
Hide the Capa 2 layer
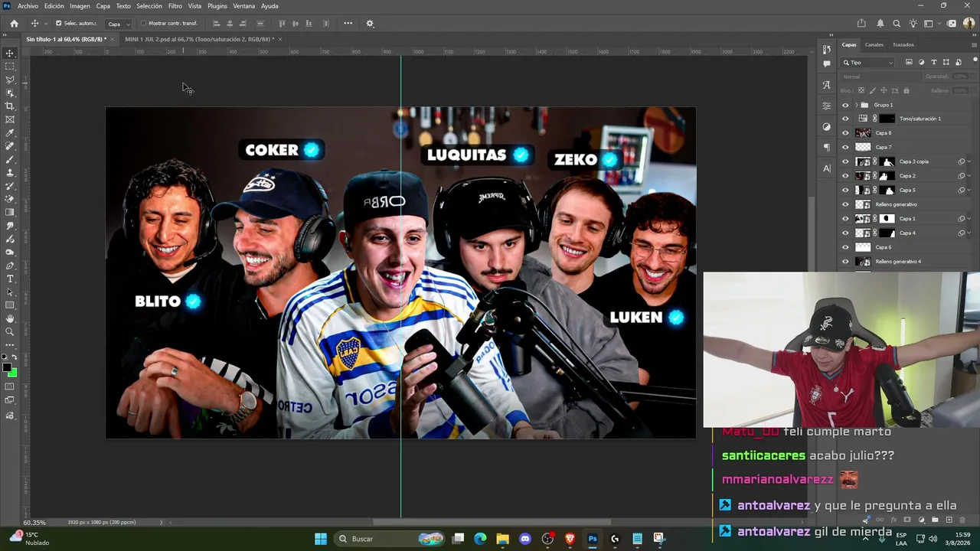pos(845,176)
